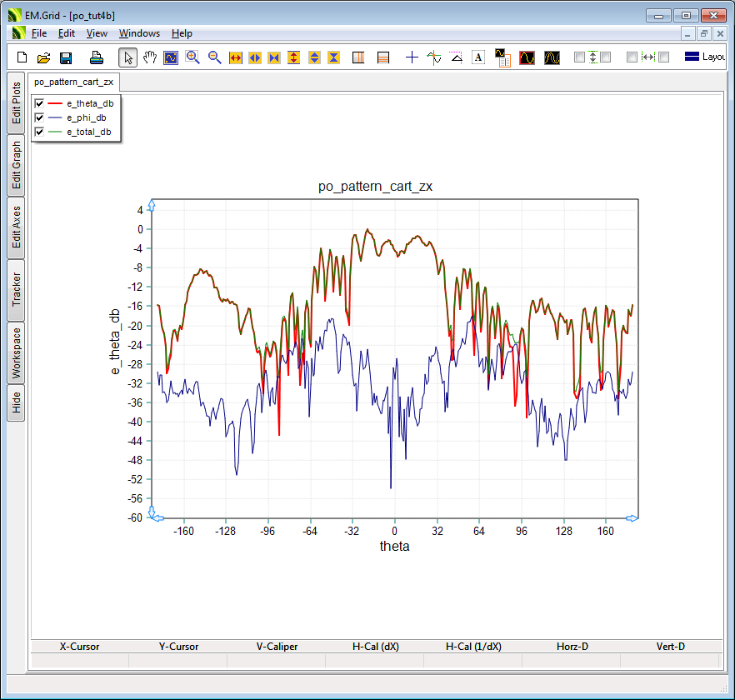
Task: Click the New file icon
Action: [x=22, y=57]
